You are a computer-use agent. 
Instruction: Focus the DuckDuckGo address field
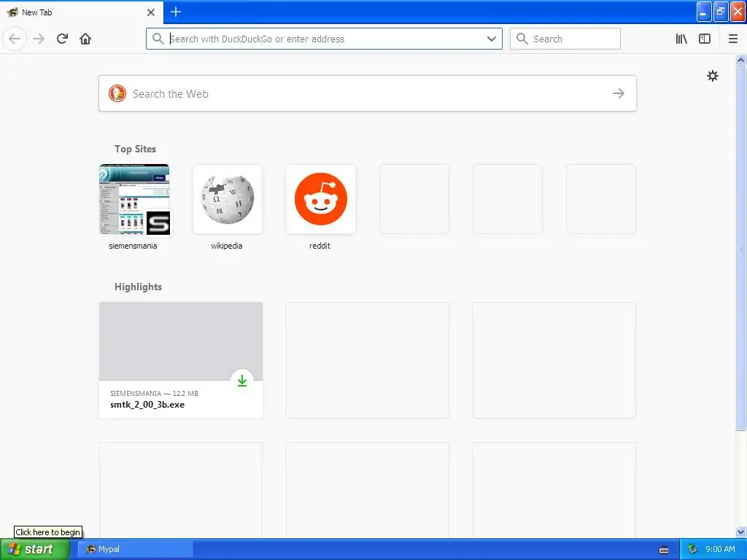[x=324, y=39]
